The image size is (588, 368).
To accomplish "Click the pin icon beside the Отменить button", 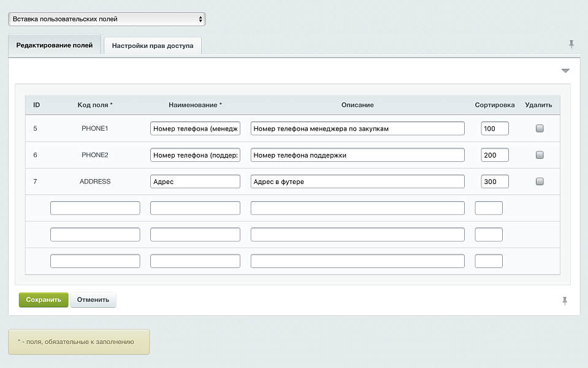I will (565, 301).
